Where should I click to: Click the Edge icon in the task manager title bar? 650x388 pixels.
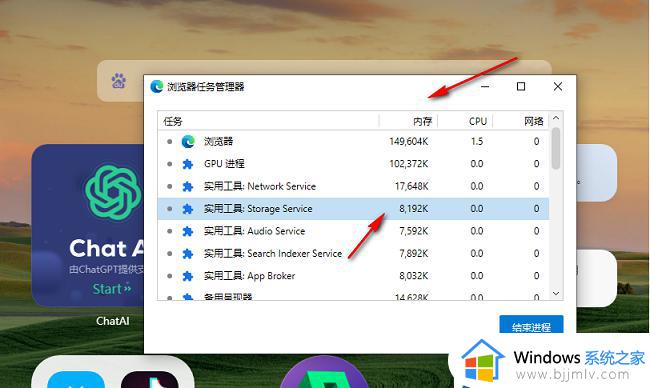click(x=157, y=87)
